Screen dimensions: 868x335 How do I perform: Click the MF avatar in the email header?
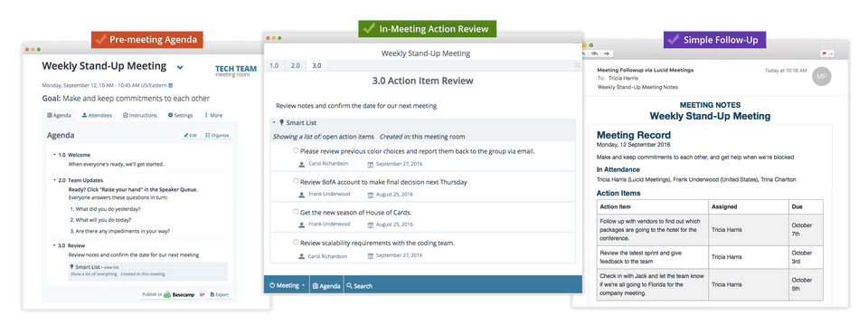(x=822, y=76)
